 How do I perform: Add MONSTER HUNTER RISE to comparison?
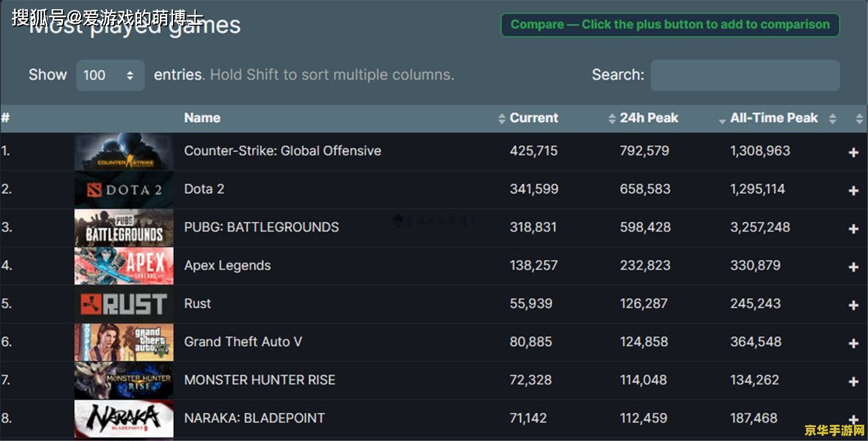point(853,382)
